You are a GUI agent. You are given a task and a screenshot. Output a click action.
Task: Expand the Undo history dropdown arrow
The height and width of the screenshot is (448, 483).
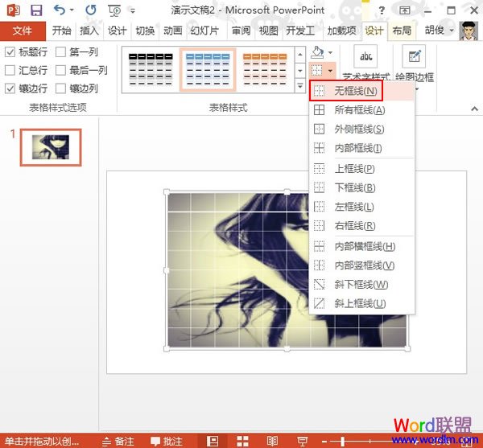click(72, 10)
